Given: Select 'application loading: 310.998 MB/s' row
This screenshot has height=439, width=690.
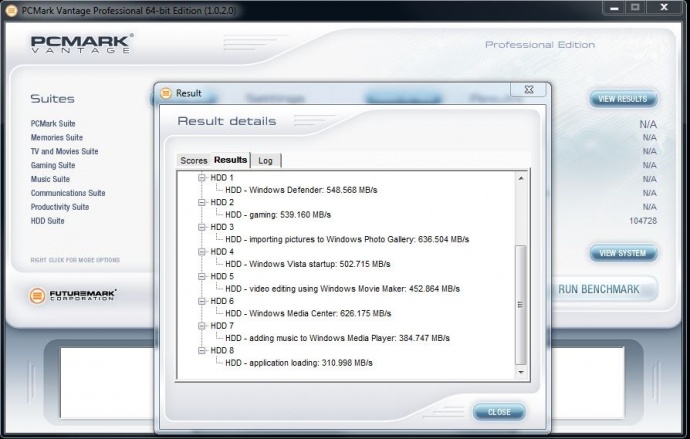Looking at the screenshot, I should point(299,363).
